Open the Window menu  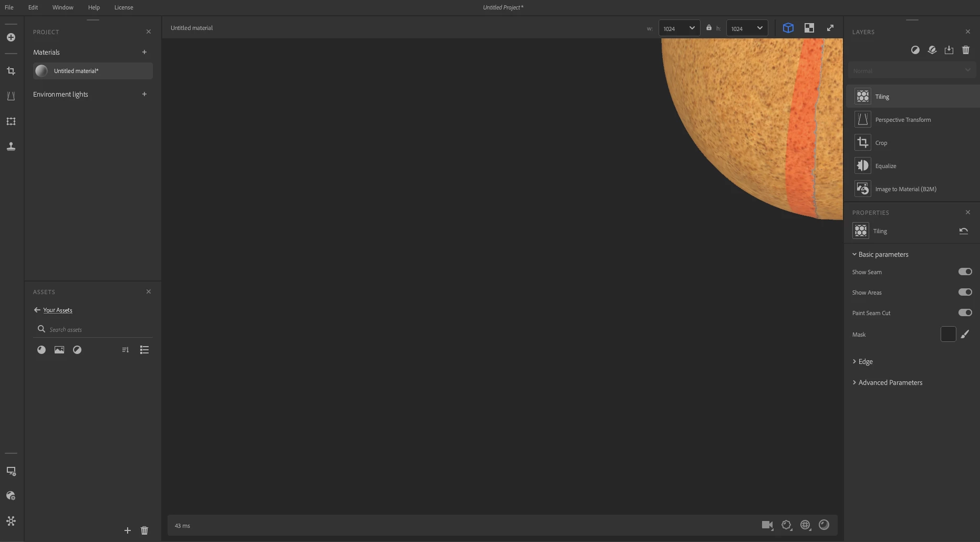click(x=62, y=7)
